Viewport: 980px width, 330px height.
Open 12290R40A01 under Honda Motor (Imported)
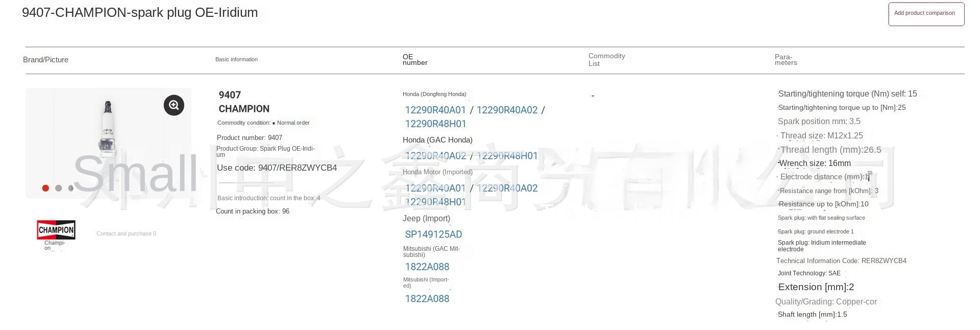pos(435,188)
